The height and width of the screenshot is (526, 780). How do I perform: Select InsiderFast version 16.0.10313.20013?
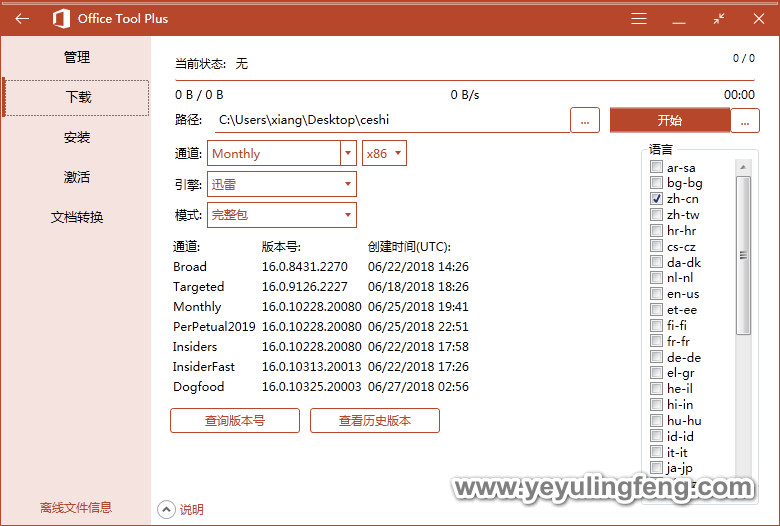[x=311, y=367]
